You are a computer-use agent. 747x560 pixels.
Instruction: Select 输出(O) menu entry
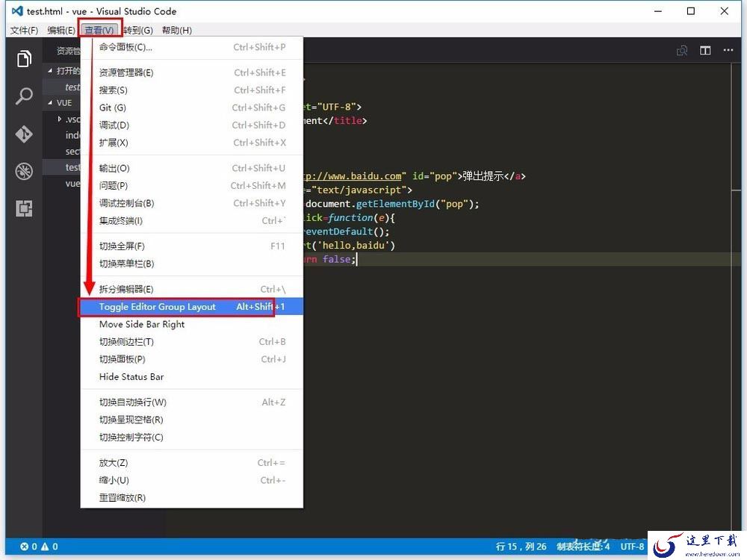(x=192, y=169)
